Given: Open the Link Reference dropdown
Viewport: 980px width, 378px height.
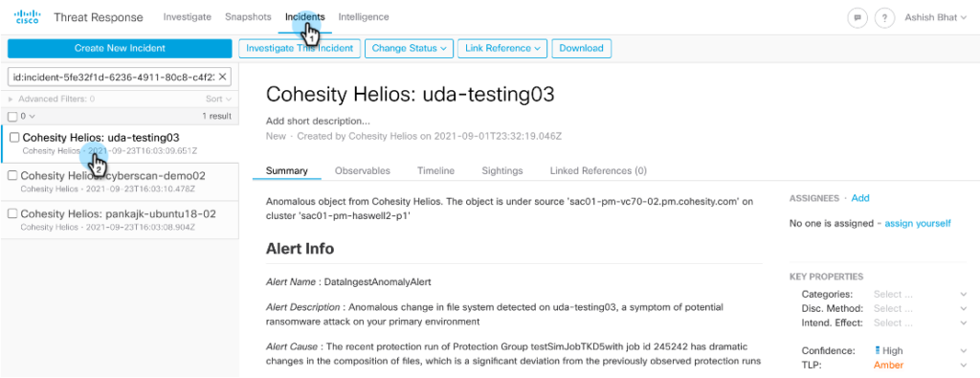Looking at the screenshot, I should point(502,49).
